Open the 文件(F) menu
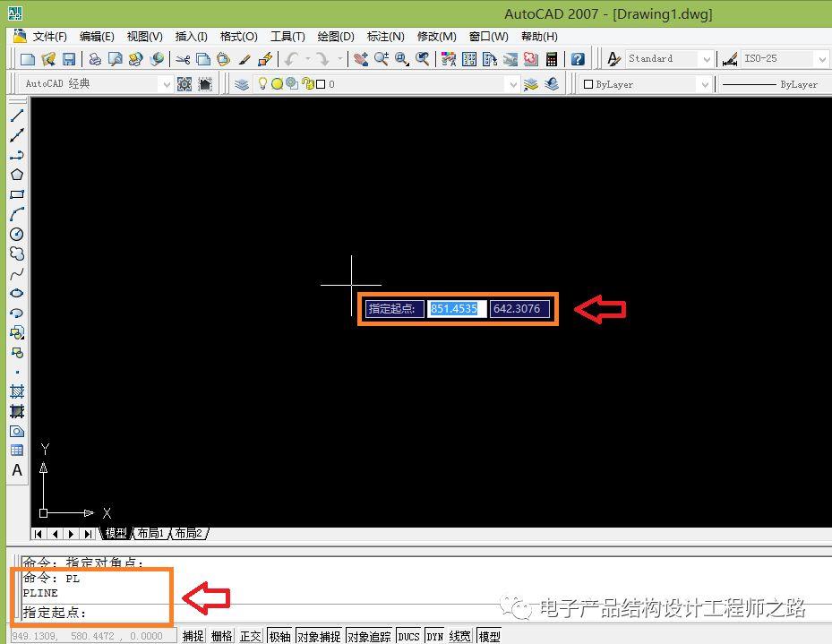Viewport: 832px width, 644px height. pos(50,37)
